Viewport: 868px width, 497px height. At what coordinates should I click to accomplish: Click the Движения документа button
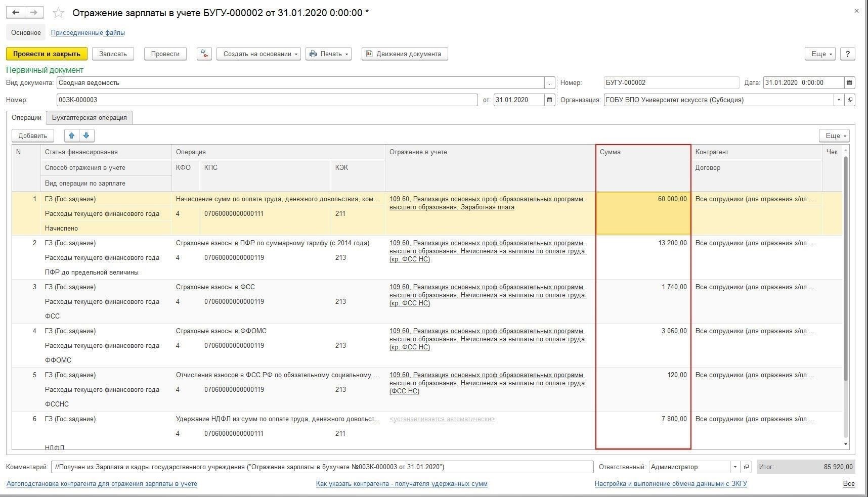[x=404, y=54]
